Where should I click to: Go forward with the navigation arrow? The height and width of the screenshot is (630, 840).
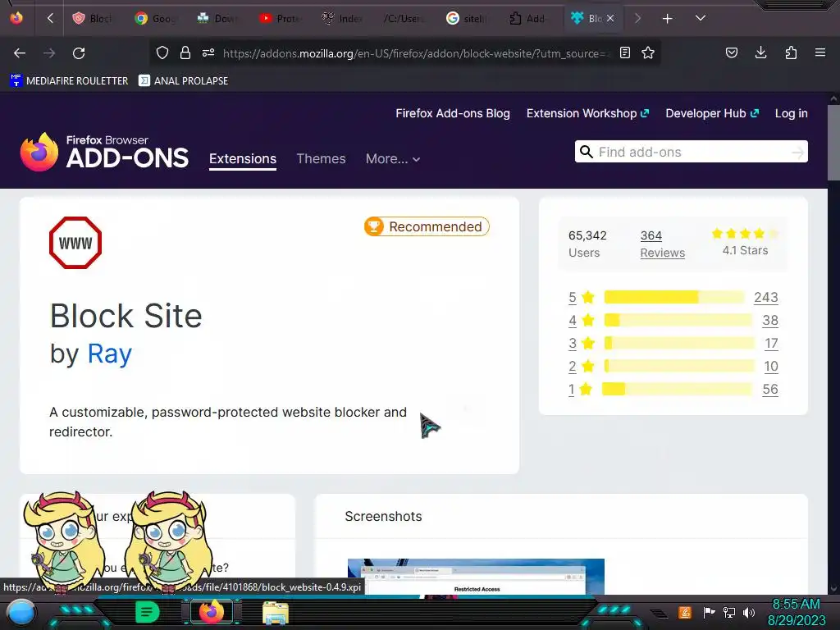point(49,53)
